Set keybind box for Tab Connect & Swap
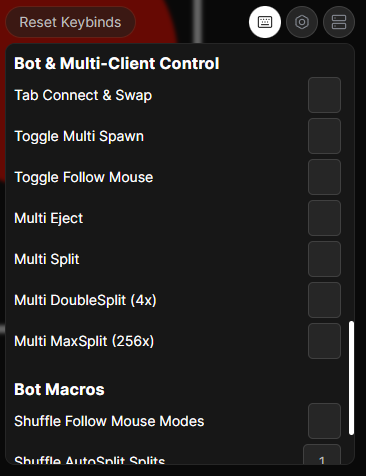This screenshot has height=476, width=366. [324, 95]
